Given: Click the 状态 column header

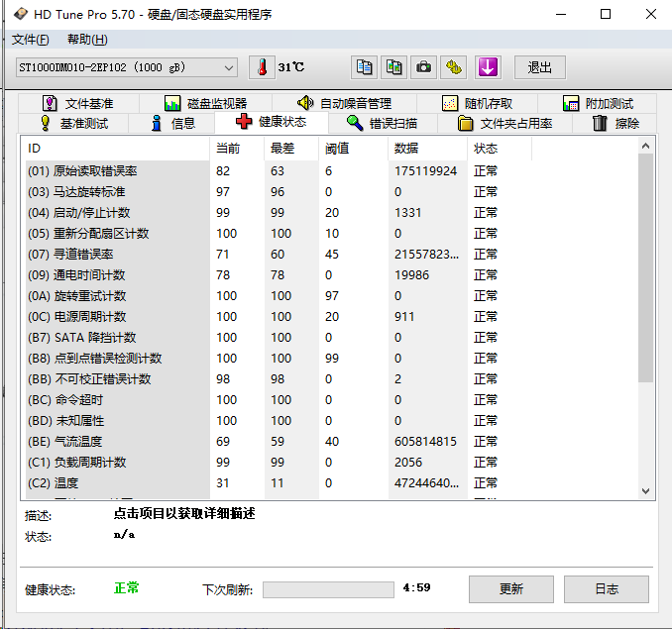Looking at the screenshot, I should point(500,149).
